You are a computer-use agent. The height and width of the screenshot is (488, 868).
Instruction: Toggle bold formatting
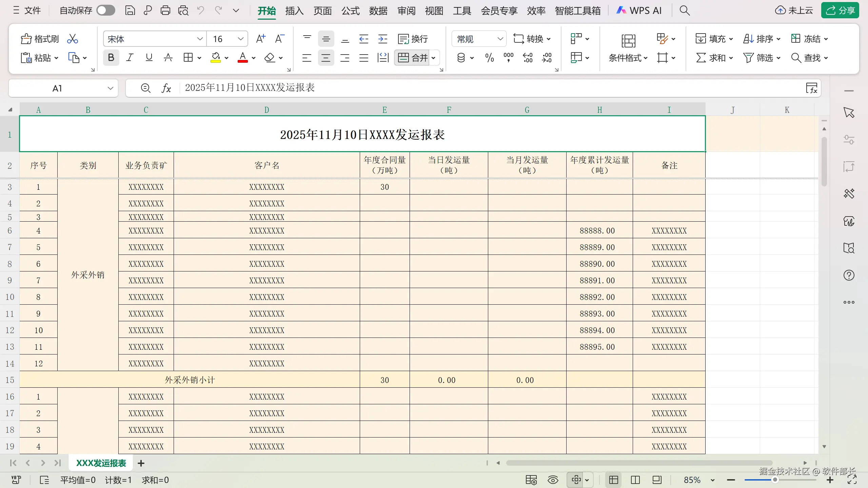[111, 58]
